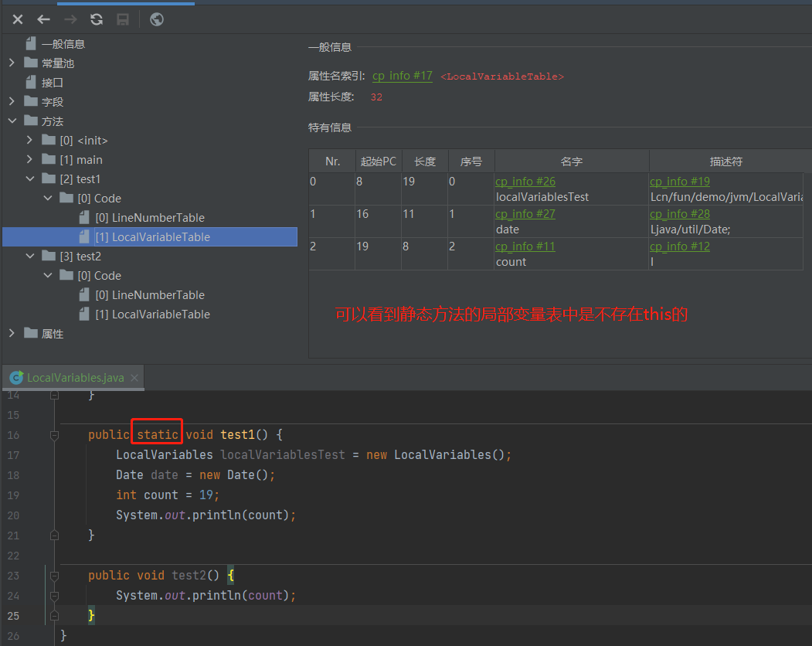Viewport: 812px width, 646px height.
Task: Go forward with the right arrow icon
Action: (70, 19)
